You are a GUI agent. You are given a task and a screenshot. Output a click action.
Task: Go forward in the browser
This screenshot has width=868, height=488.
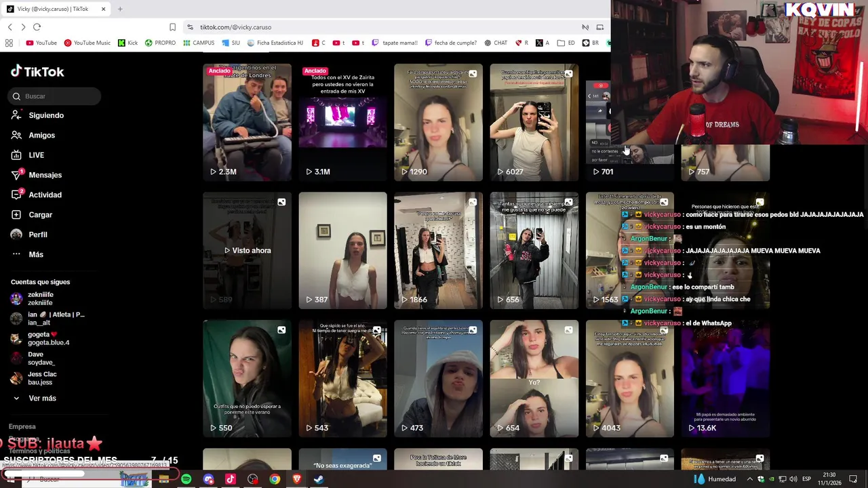(x=23, y=27)
